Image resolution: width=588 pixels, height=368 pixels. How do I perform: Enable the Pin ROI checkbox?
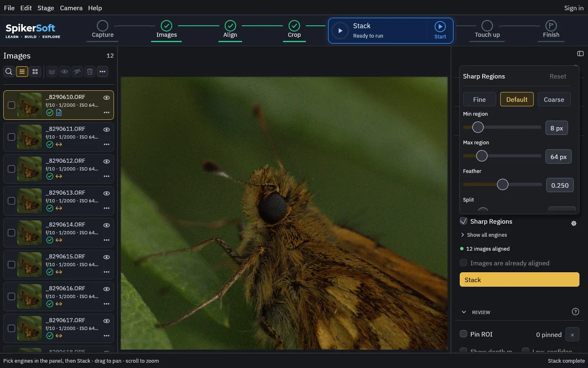[x=463, y=334]
